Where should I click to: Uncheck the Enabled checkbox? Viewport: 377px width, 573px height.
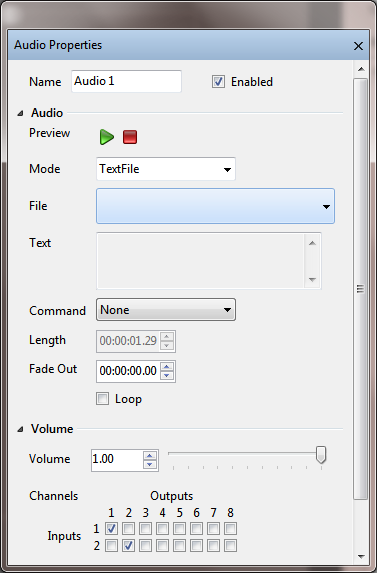pos(218,81)
